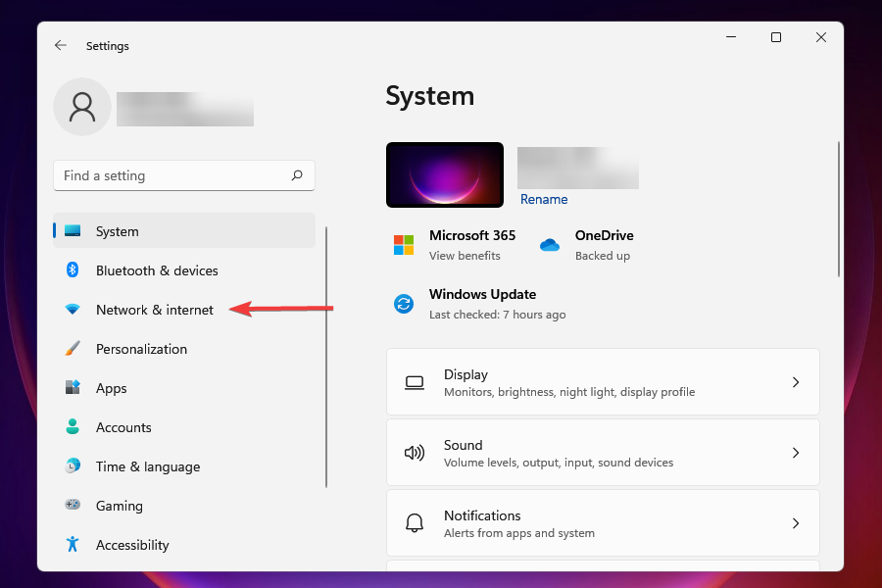
Task: Click the back arrow in Settings header
Action: click(x=60, y=46)
